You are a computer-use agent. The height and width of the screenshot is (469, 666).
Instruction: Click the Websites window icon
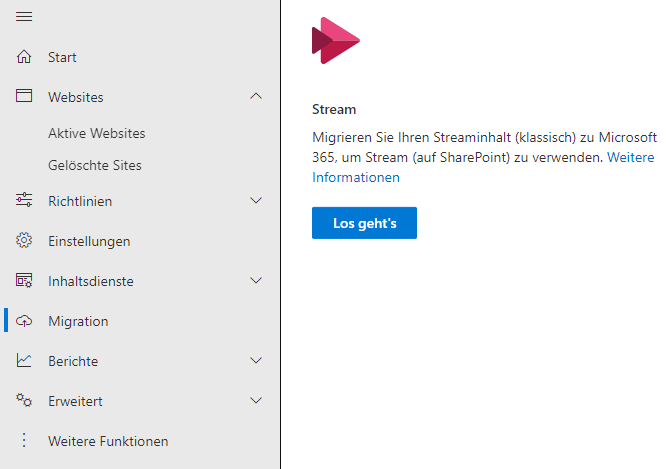click(24, 96)
